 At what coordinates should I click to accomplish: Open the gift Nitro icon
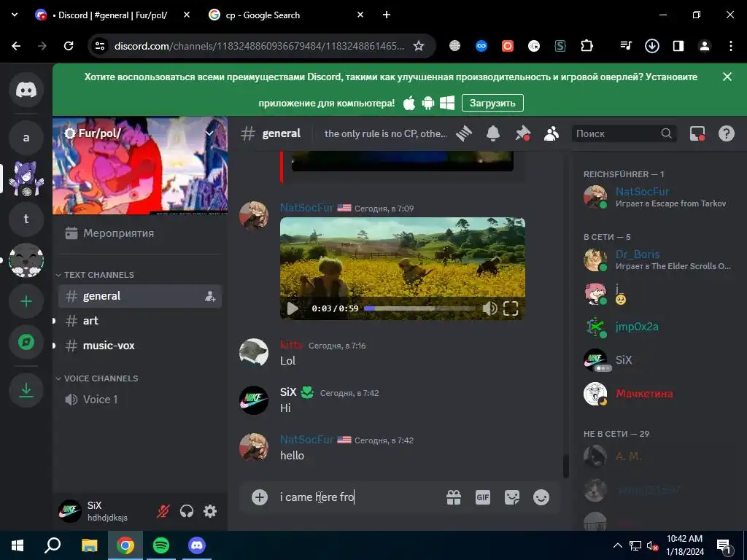[x=454, y=497]
